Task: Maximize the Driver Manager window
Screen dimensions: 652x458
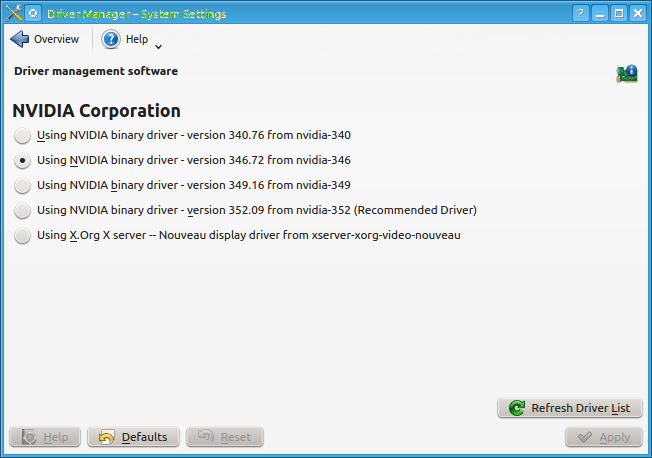Action: click(x=619, y=13)
